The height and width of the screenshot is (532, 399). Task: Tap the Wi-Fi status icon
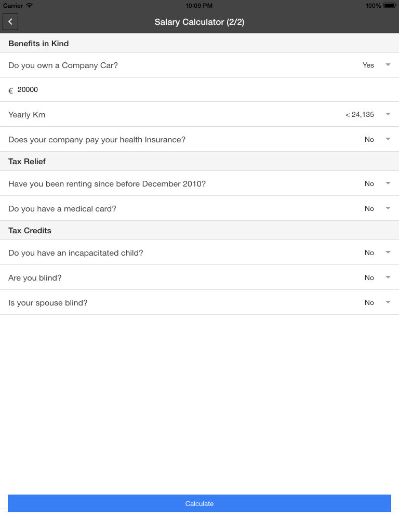point(29,5)
